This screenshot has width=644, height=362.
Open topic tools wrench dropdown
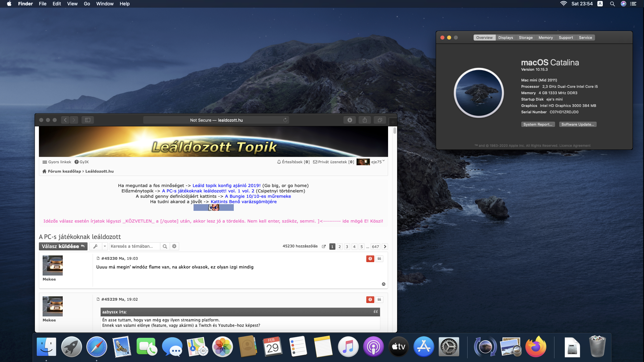tap(98, 246)
